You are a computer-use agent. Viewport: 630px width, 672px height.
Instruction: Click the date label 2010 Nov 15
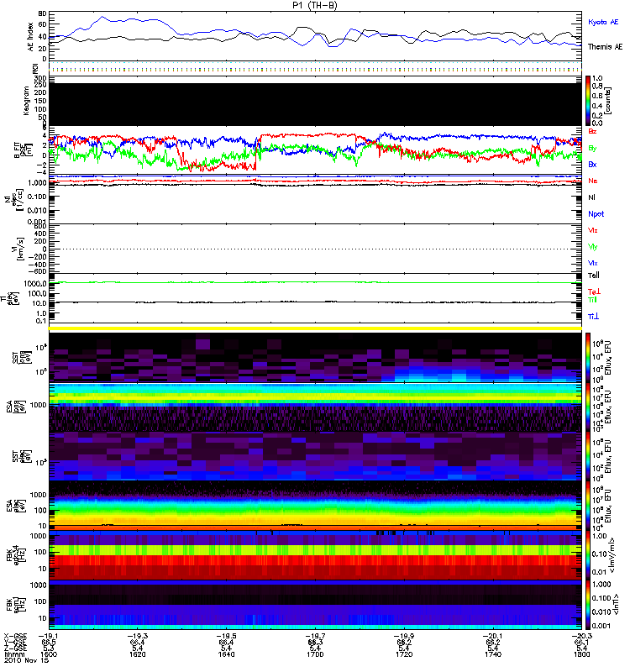tap(26, 660)
